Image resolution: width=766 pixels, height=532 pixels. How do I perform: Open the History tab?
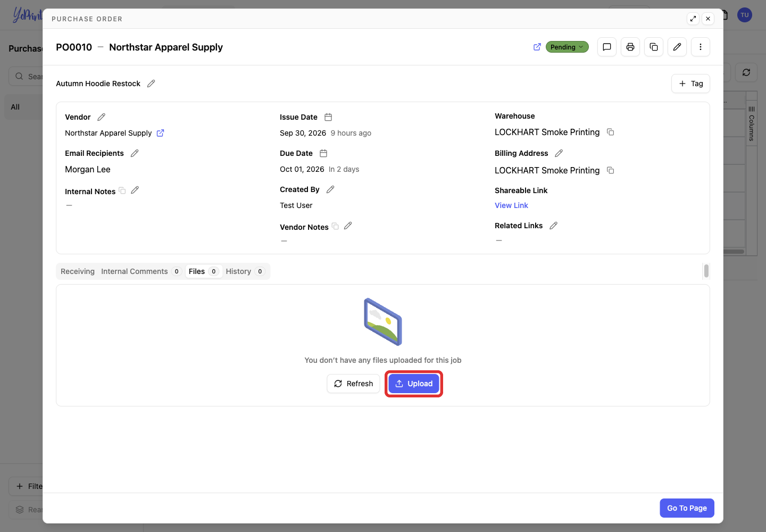[245, 271]
